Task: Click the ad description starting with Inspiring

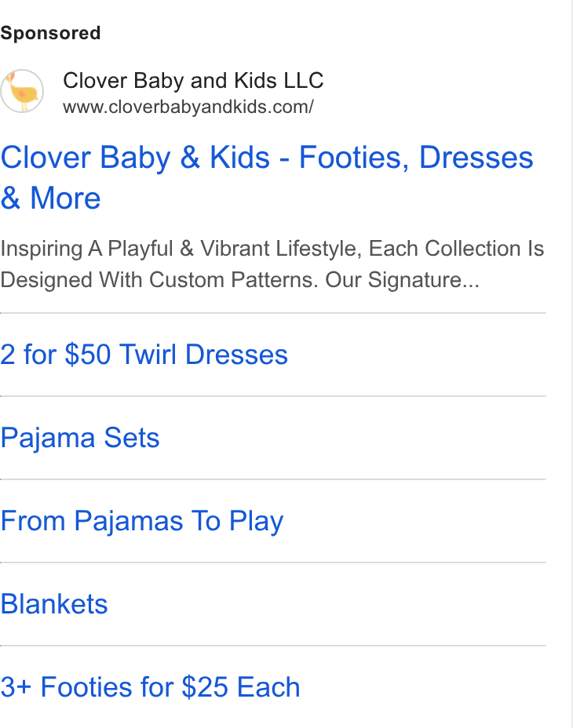Action: pyautogui.click(x=272, y=264)
